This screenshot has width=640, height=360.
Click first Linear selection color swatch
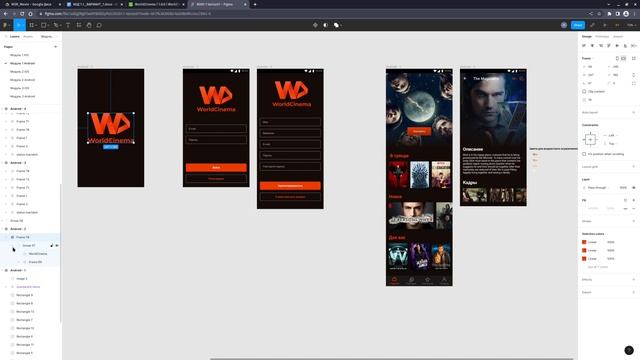click(584, 242)
